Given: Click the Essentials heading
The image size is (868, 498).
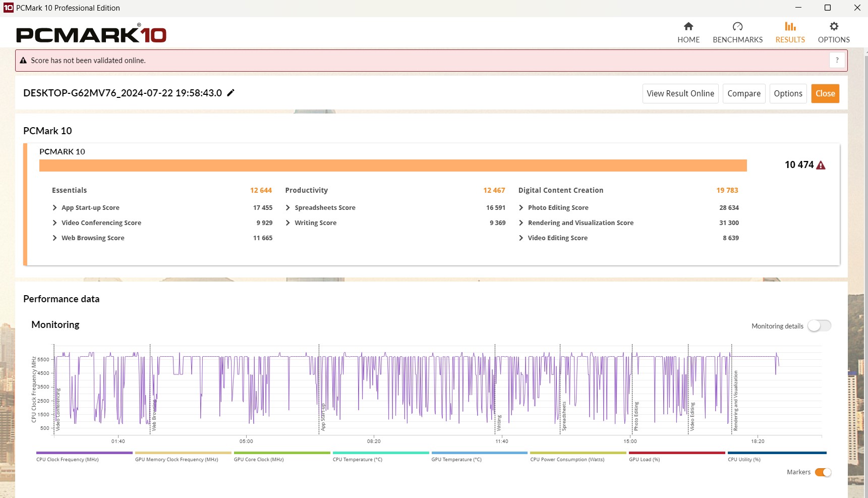Looking at the screenshot, I should point(70,190).
